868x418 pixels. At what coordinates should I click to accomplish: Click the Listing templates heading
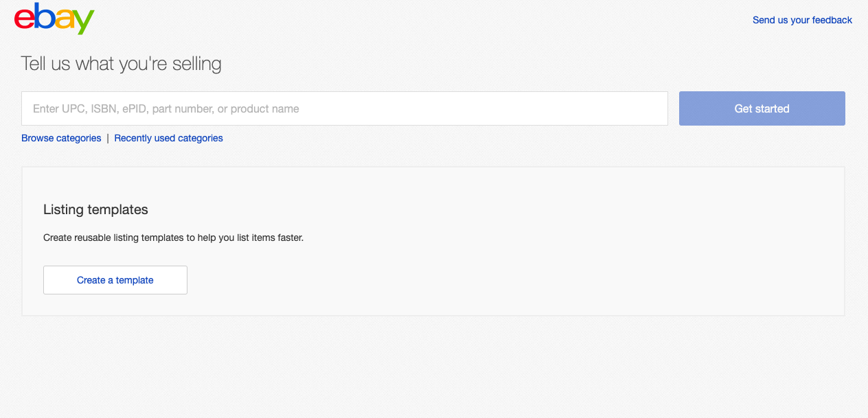(x=95, y=209)
